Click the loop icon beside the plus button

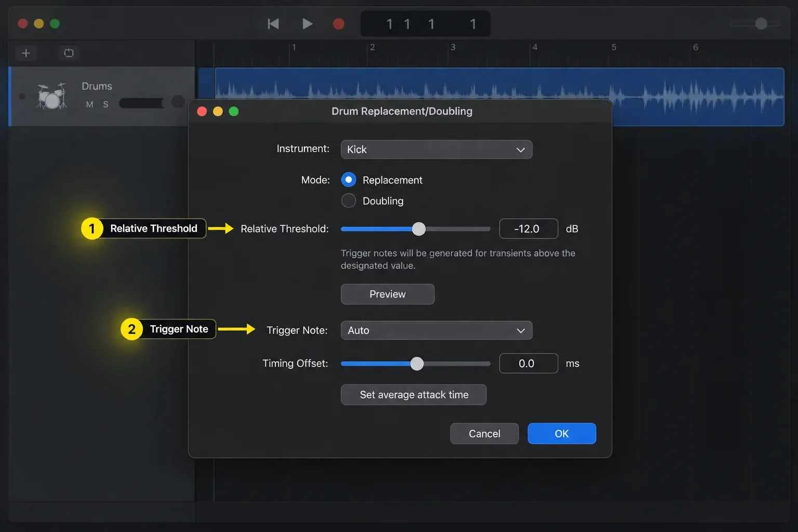(69, 53)
